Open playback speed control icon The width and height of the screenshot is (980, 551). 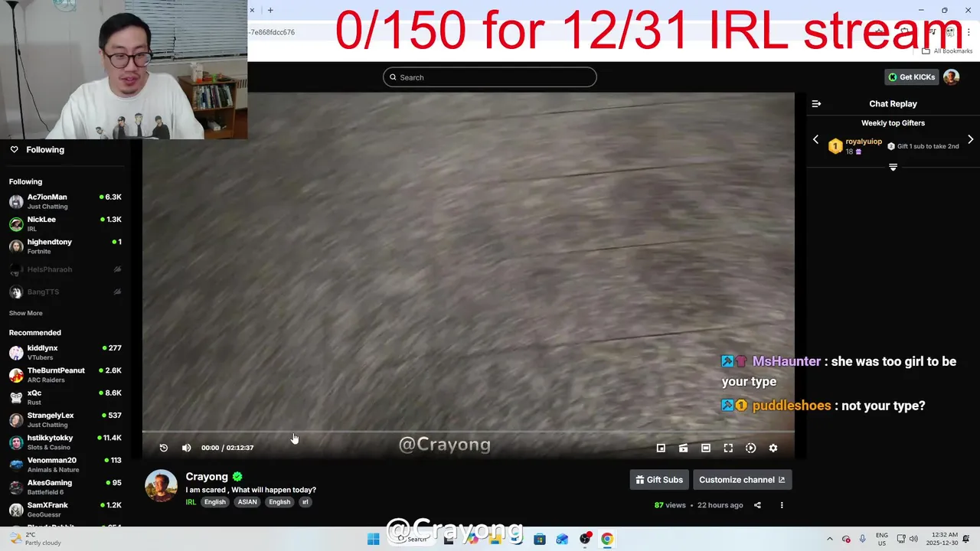pyautogui.click(x=750, y=448)
